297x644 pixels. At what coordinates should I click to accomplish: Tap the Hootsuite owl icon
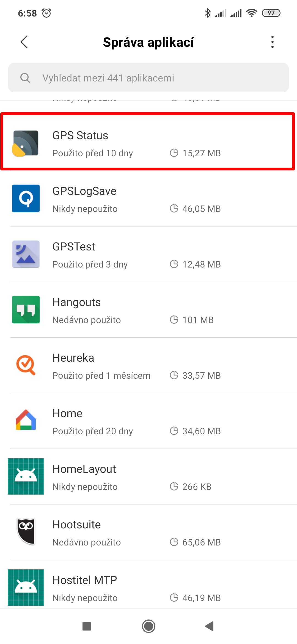coord(26,531)
